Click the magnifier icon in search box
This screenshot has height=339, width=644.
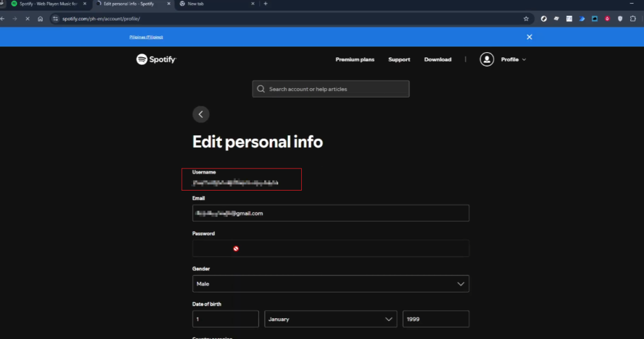click(261, 89)
